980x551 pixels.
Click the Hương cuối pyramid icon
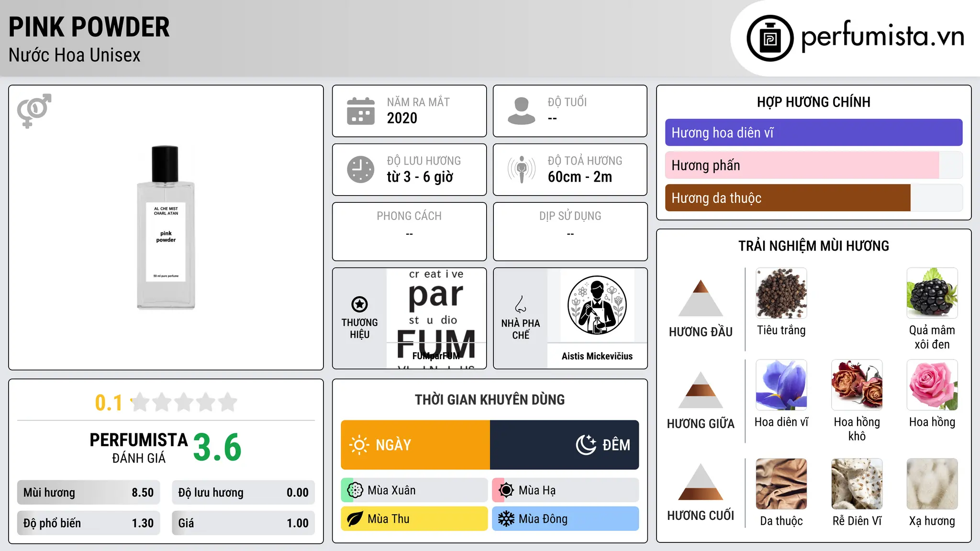(x=701, y=482)
